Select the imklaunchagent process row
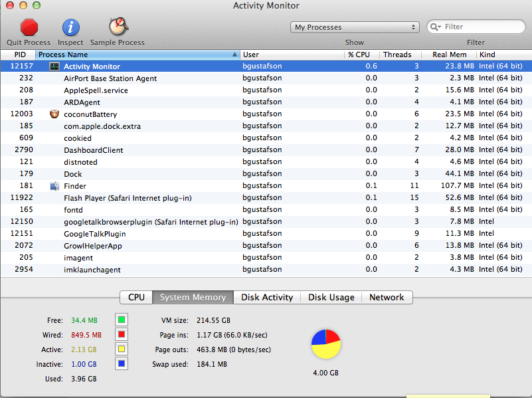532x398 pixels. point(266,269)
